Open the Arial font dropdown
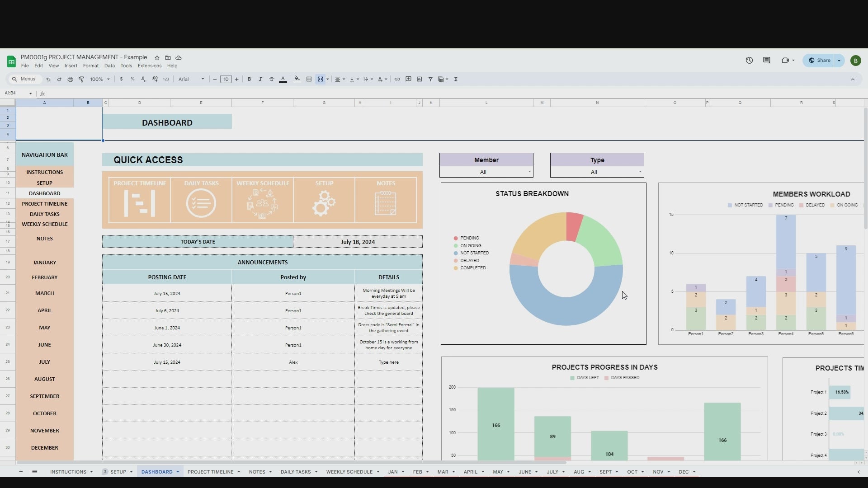The image size is (868, 488). [191, 79]
